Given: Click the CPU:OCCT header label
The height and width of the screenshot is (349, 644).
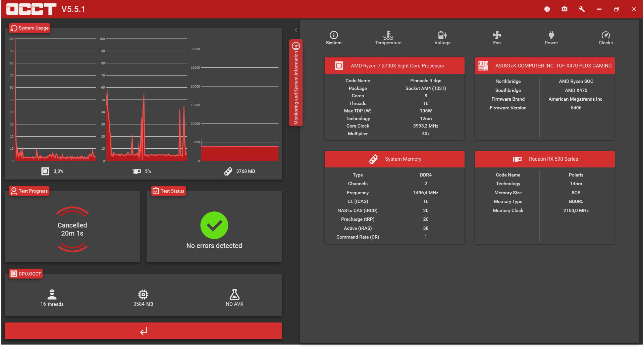Looking at the screenshot, I should (26, 274).
